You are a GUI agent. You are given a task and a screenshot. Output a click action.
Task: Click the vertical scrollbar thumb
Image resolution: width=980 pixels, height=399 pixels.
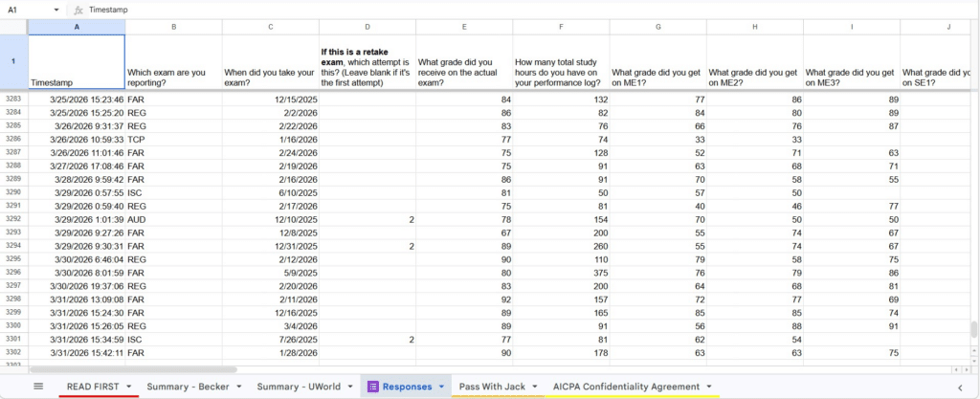973,330
